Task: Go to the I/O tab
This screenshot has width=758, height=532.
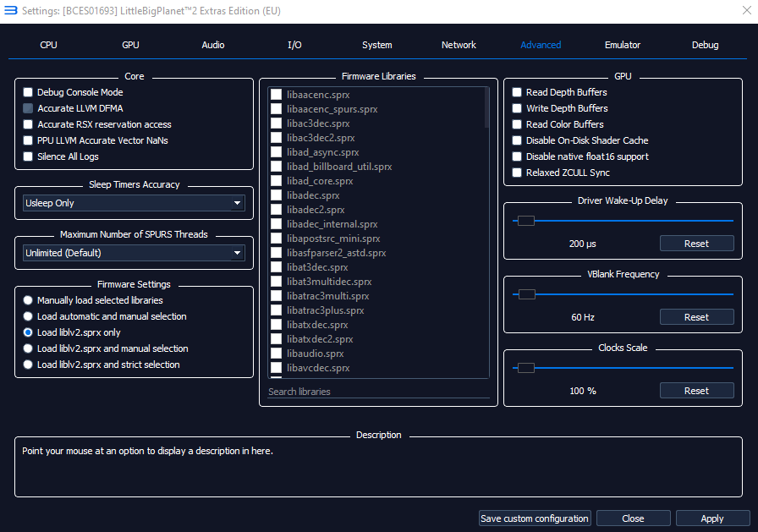Action: point(294,45)
